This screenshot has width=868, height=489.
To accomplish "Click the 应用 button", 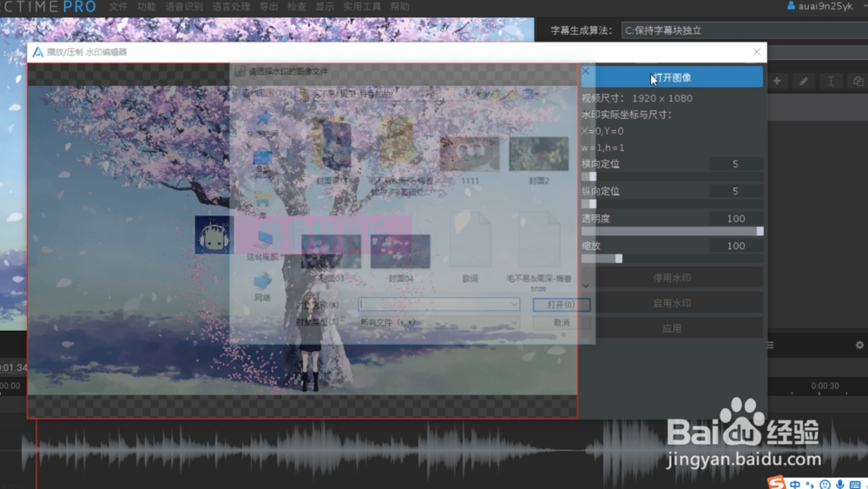I will click(672, 328).
